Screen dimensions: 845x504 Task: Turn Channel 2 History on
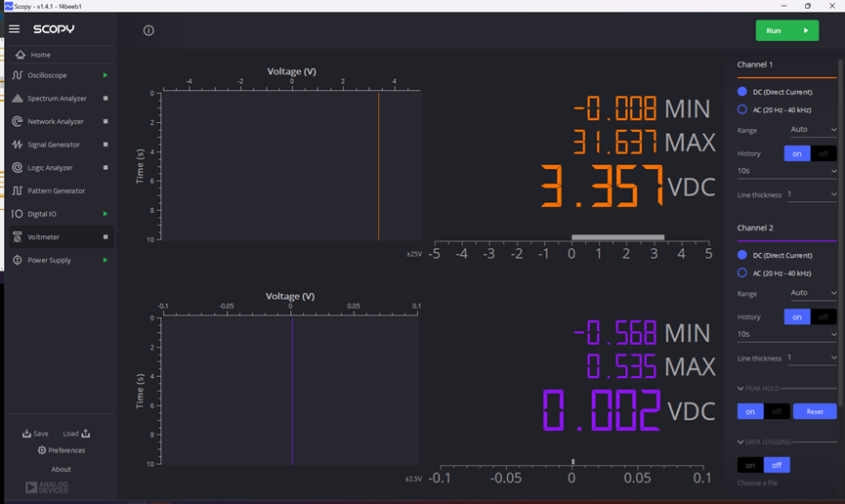pyautogui.click(x=797, y=317)
